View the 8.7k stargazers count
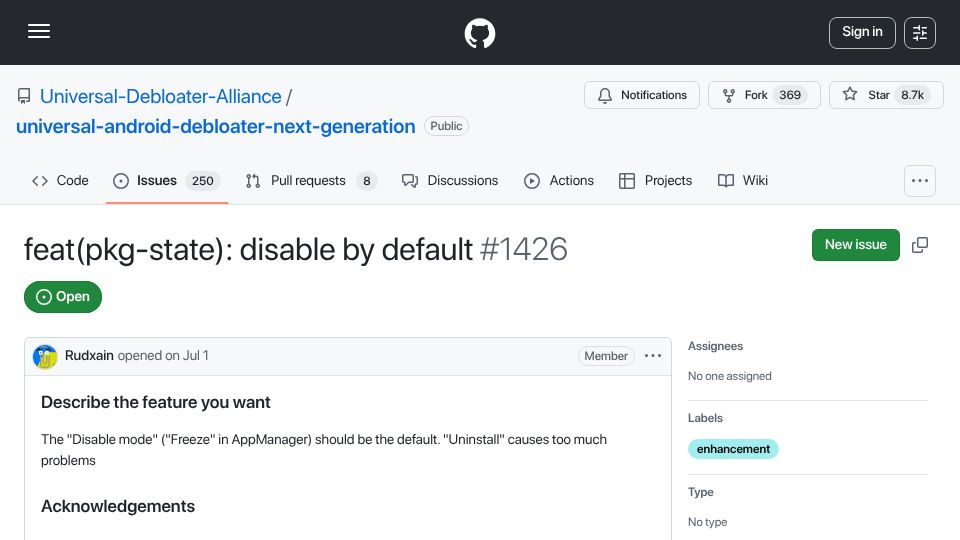This screenshot has height=540, width=960. pos(912,95)
